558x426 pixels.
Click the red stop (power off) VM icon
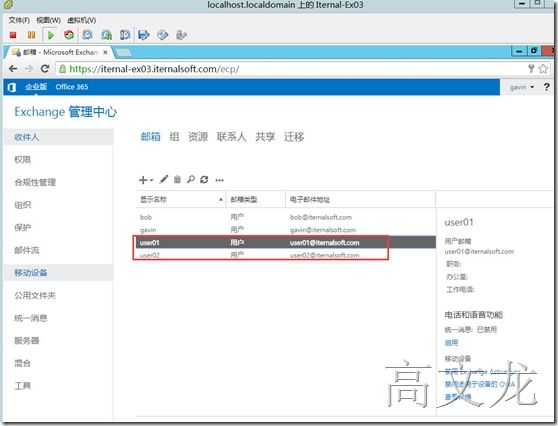click(x=13, y=35)
